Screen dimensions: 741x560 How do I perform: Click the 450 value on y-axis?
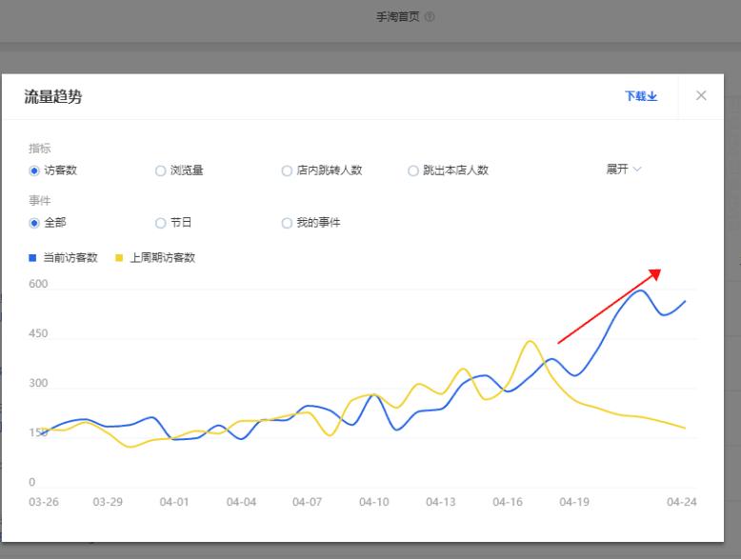38,333
